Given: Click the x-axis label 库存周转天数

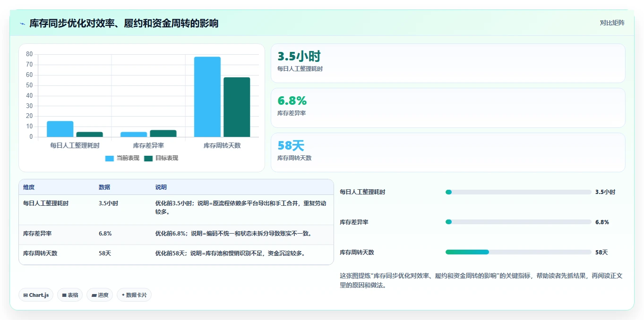Looking at the screenshot, I should (x=222, y=145).
